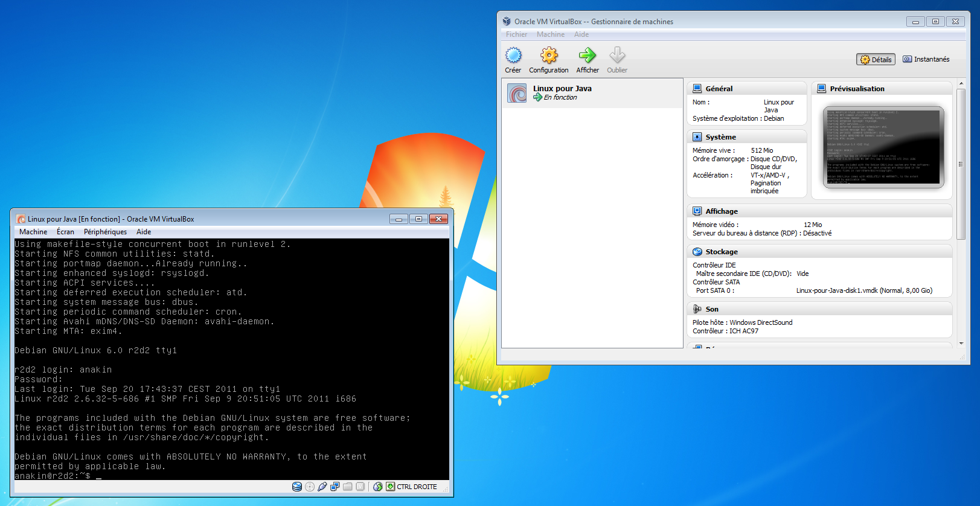Screen dimensions: 980x506
Task: Click green running-state arrow beside En fonction
Action: [x=537, y=97]
